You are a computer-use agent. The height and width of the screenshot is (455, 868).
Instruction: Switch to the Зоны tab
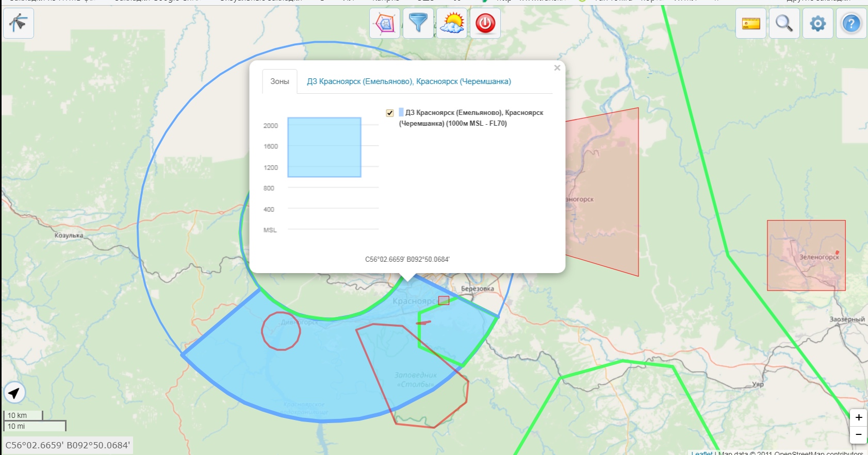(280, 81)
